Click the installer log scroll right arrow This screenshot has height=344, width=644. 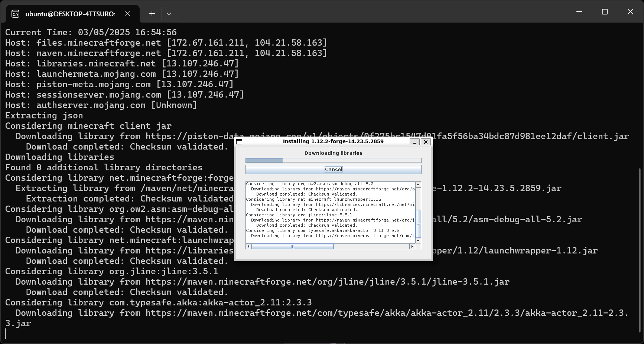click(x=412, y=246)
